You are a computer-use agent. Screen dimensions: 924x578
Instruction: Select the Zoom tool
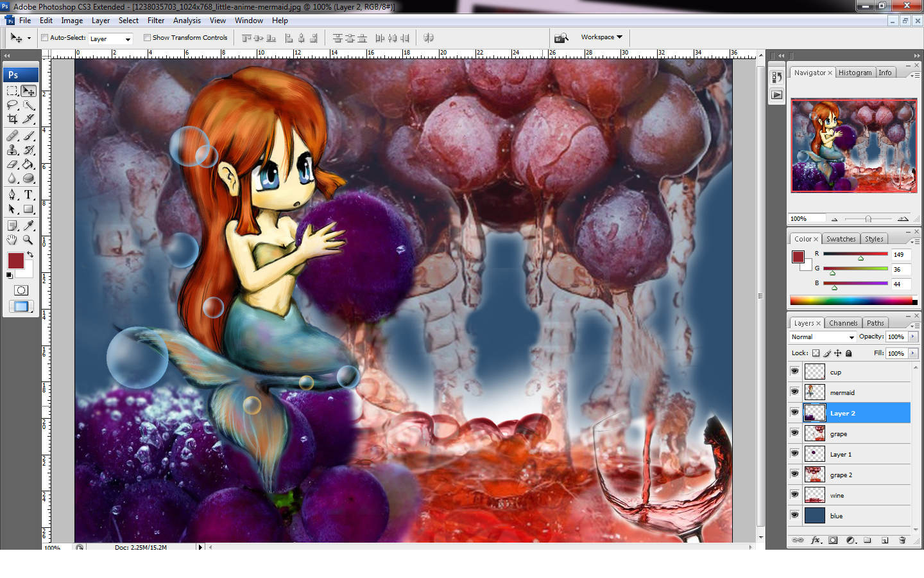28,240
